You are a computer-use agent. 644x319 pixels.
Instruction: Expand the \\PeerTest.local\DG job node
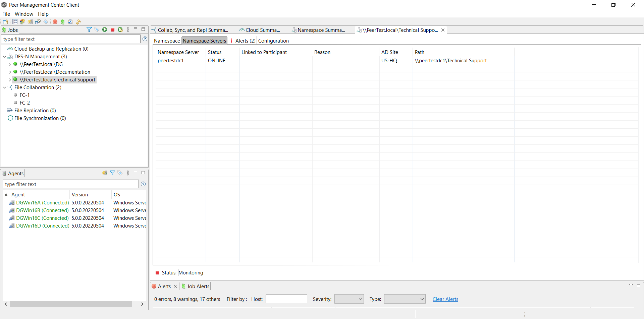click(x=10, y=64)
